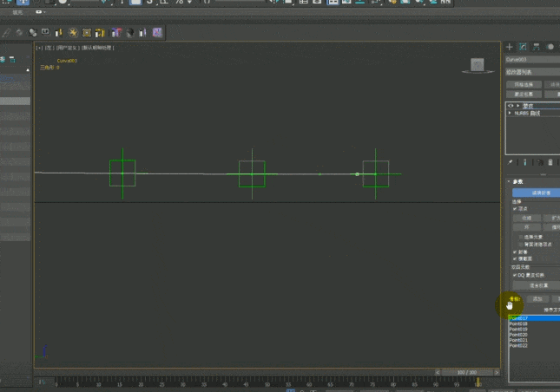
Task: Switch to the Modify panel icon
Action: click(x=523, y=47)
